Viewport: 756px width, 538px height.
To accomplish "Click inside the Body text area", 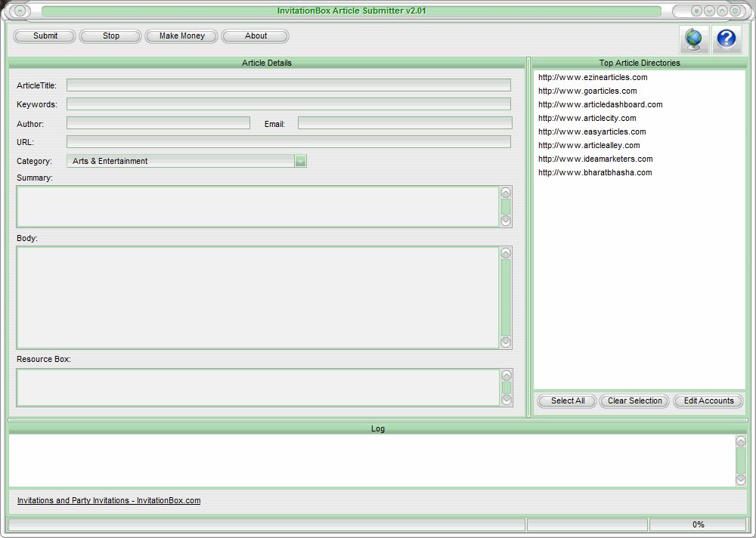I will point(258,298).
